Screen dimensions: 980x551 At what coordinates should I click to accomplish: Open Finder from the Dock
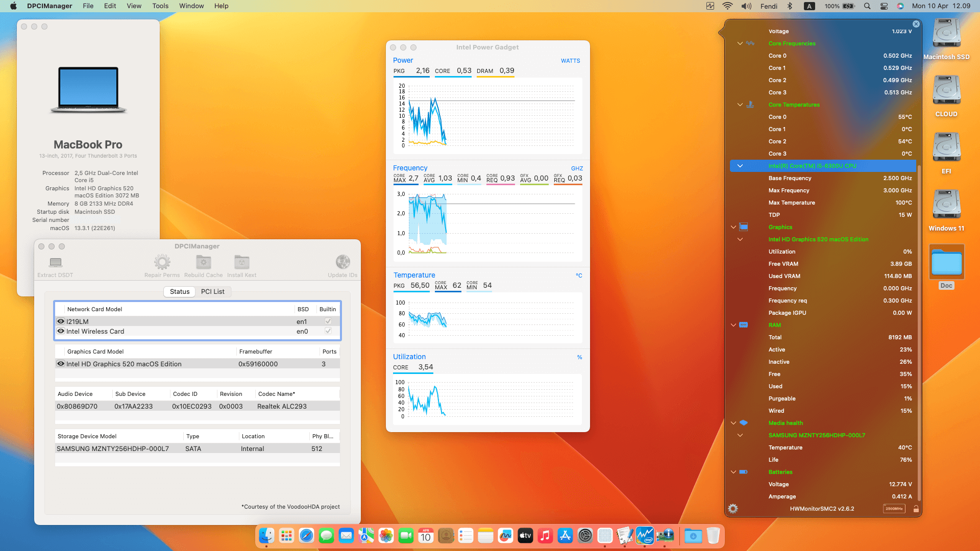pos(266,536)
